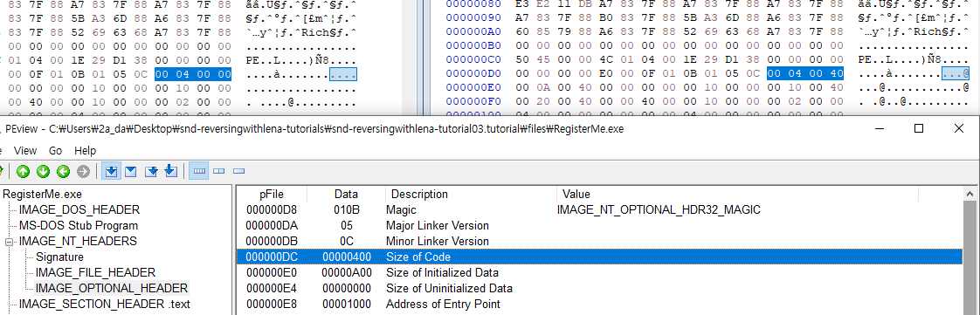This screenshot has height=315, width=980.
Task: Click the gray forward arrow toolbar icon
Action: tap(82, 171)
